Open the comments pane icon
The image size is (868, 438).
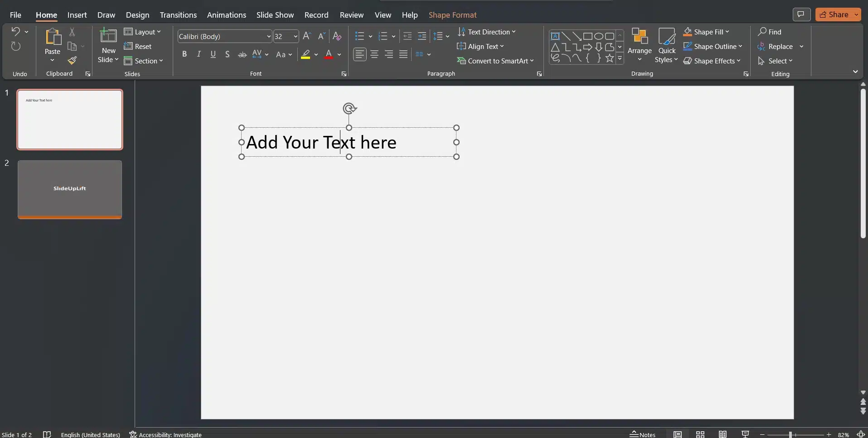point(801,14)
